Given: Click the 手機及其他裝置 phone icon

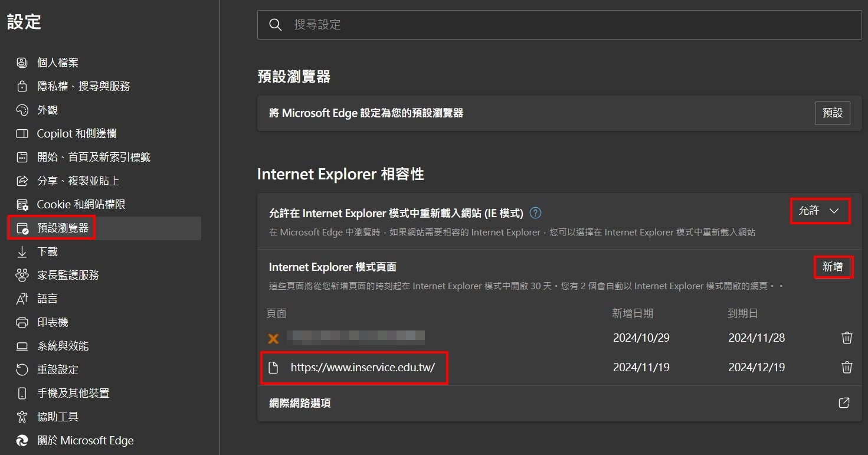Looking at the screenshot, I should [22, 393].
